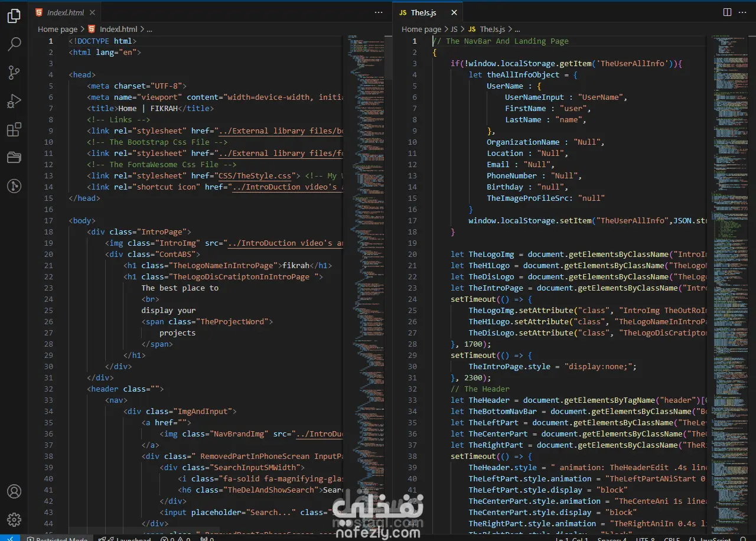This screenshot has height=541, width=756.
Task: Click the '}, 2300);' timeout line
Action: [x=471, y=378]
